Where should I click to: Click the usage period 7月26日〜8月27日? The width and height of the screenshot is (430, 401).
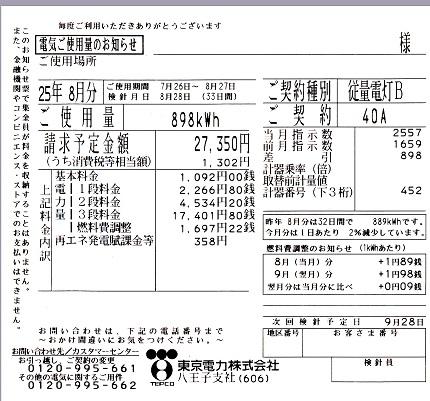coord(198,86)
